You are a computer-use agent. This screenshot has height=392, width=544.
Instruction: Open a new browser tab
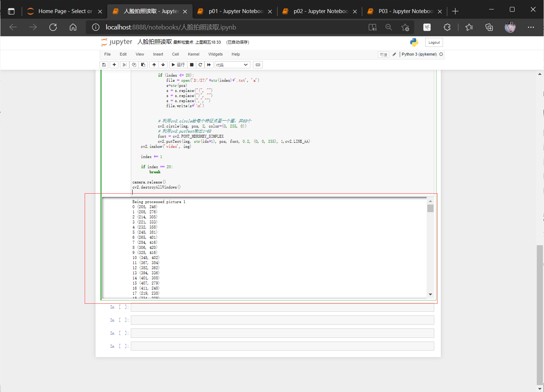click(455, 11)
